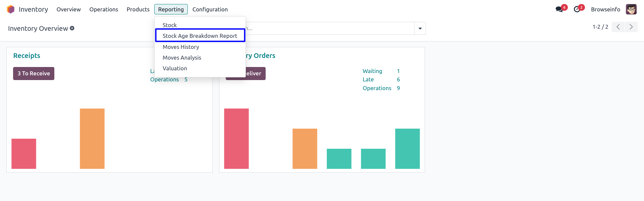Image resolution: width=644 pixels, height=201 pixels.
Task: Click the orange bar in Receipts chart
Action: tap(92, 138)
